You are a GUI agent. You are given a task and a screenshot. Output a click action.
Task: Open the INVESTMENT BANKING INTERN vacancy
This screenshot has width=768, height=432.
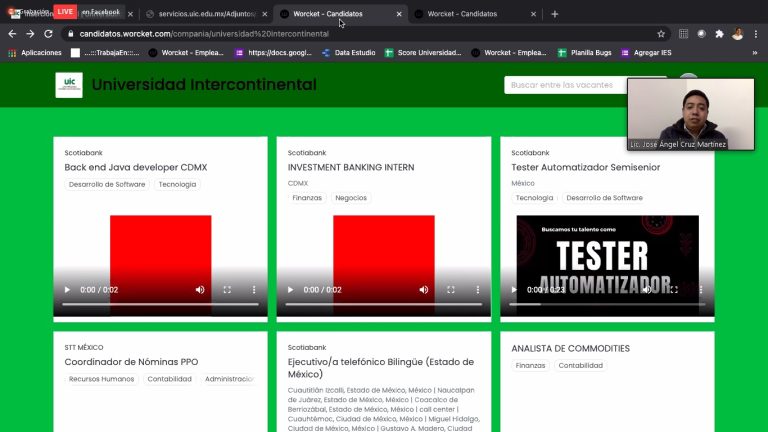pyautogui.click(x=351, y=167)
